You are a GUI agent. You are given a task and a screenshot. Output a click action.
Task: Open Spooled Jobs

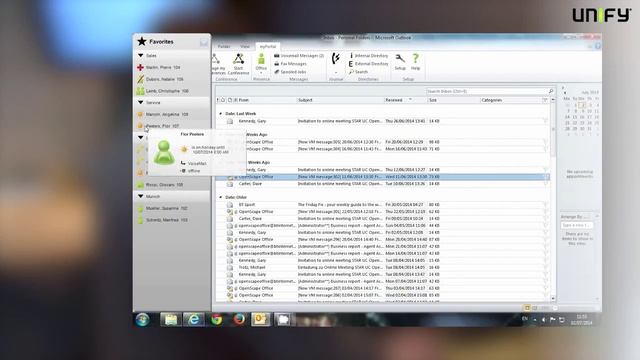click(x=290, y=72)
